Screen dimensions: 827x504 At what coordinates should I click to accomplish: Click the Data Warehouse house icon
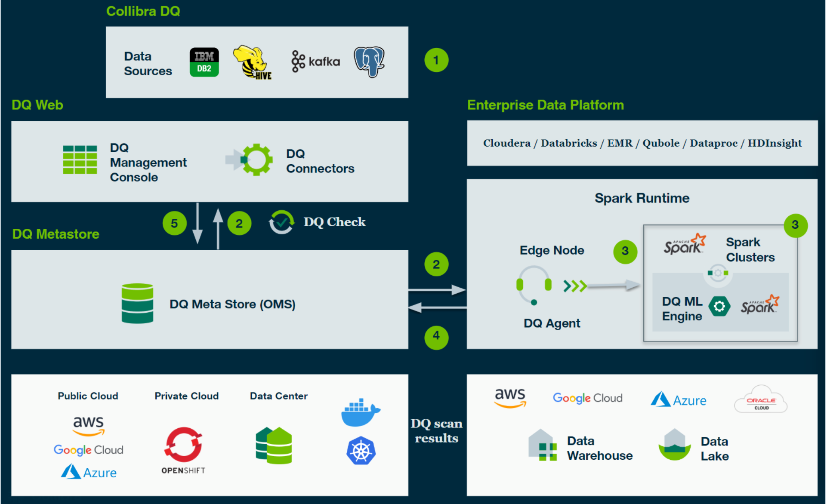tap(542, 446)
